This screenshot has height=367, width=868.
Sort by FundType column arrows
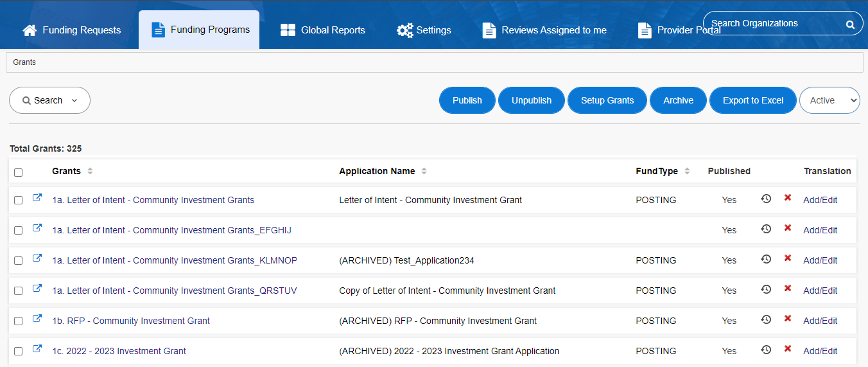click(687, 171)
